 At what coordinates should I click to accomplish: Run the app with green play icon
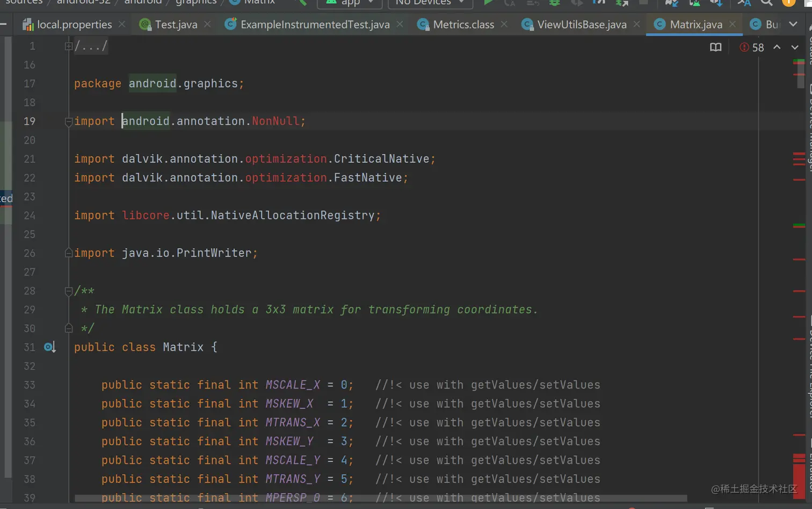[x=488, y=3]
